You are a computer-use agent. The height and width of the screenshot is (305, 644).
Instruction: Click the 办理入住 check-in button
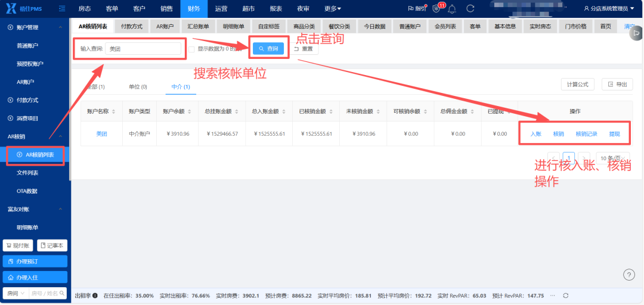click(35, 278)
